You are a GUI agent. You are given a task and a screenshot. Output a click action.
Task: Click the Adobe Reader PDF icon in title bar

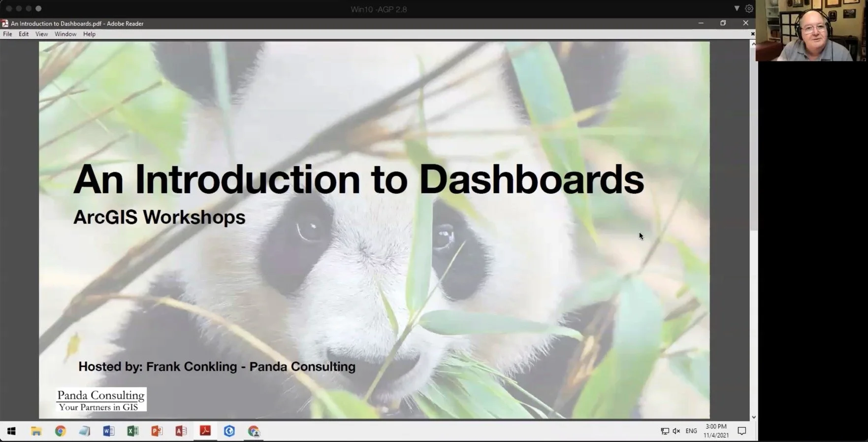pyautogui.click(x=5, y=23)
